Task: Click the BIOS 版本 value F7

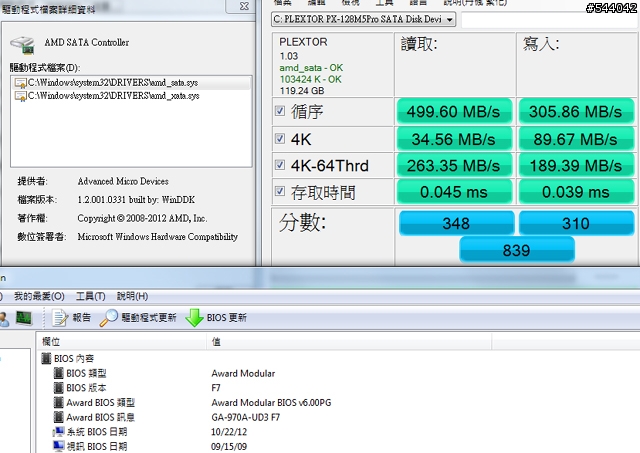Action: pyautogui.click(x=216, y=388)
